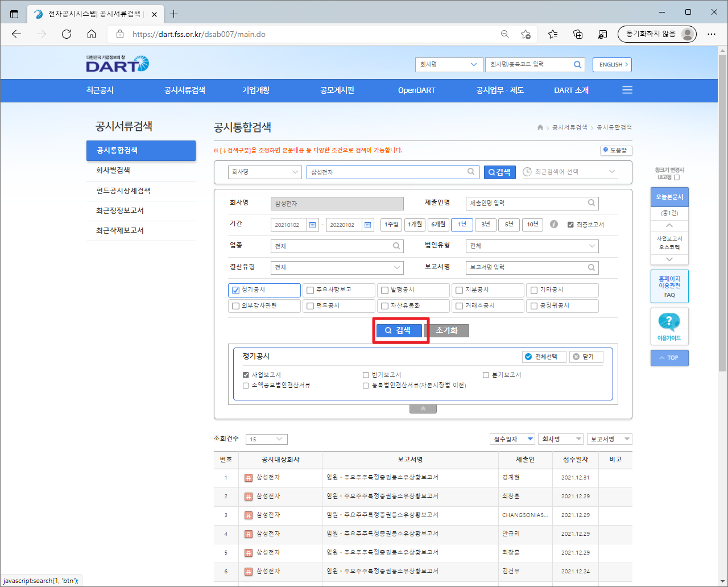Open the hamburger menu in navigation bar

(627, 90)
